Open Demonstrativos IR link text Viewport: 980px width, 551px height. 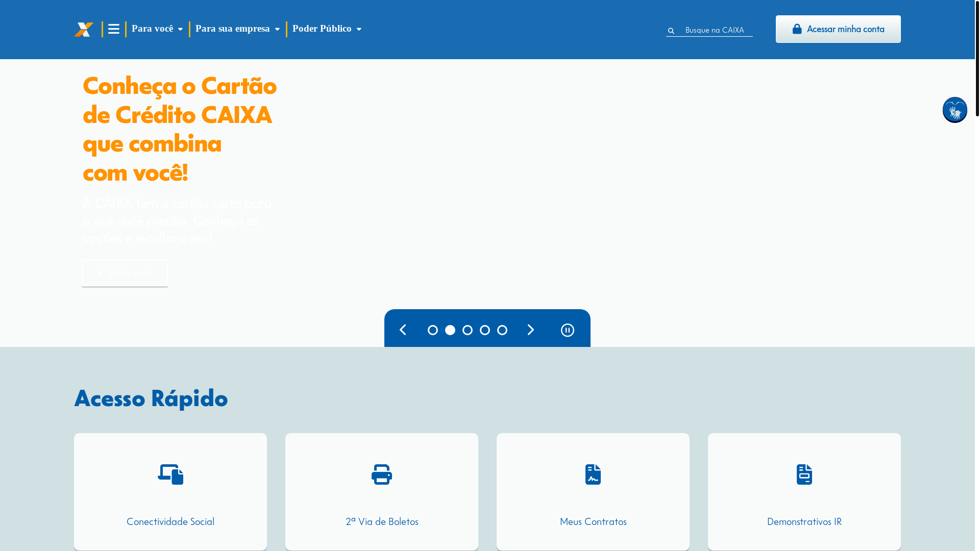[x=804, y=521]
